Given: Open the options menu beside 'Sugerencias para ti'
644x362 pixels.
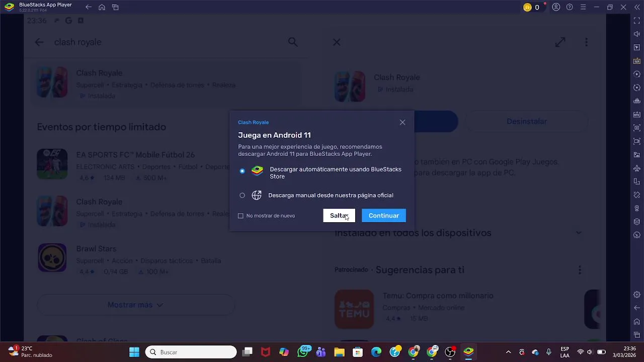Looking at the screenshot, I should pos(580,270).
